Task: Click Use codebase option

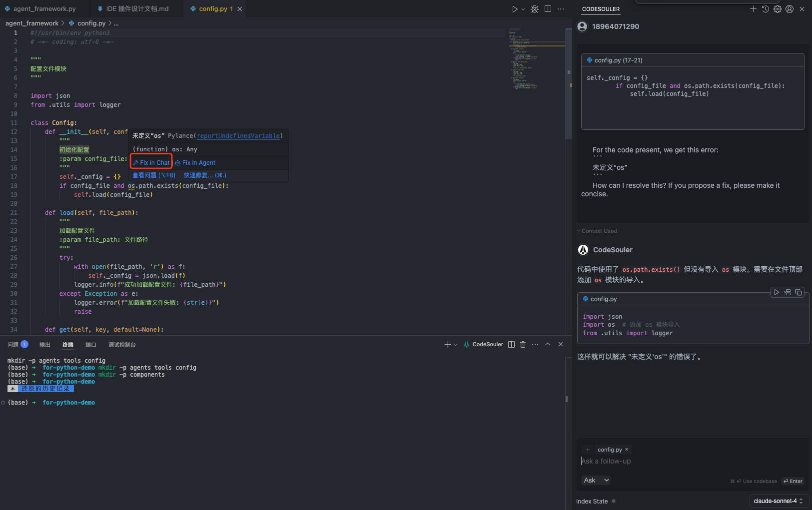Action: tap(754, 482)
